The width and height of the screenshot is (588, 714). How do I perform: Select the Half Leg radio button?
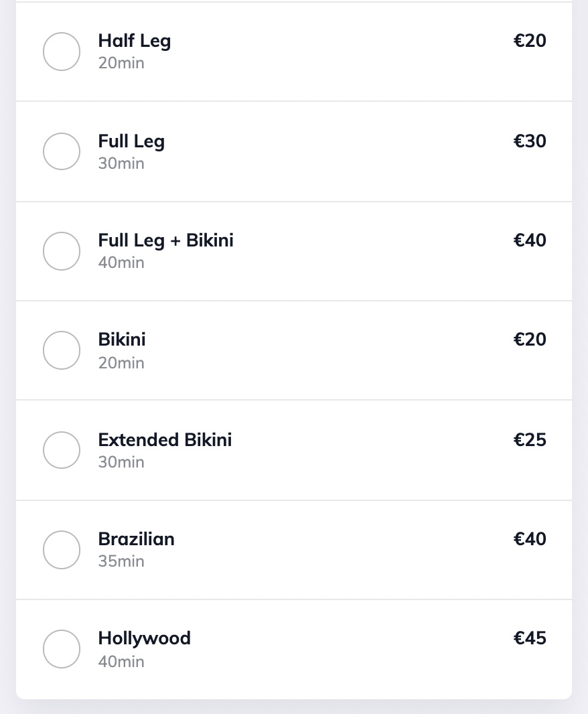pyautogui.click(x=62, y=52)
